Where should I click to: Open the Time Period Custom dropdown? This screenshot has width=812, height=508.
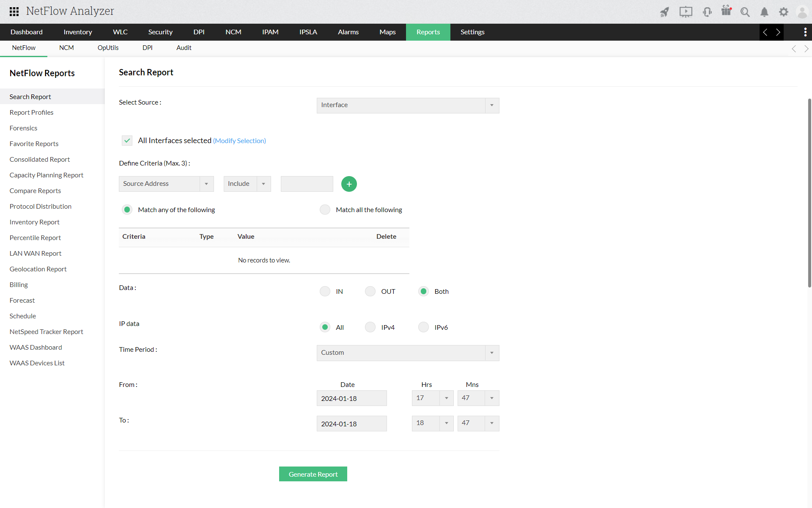(x=408, y=353)
